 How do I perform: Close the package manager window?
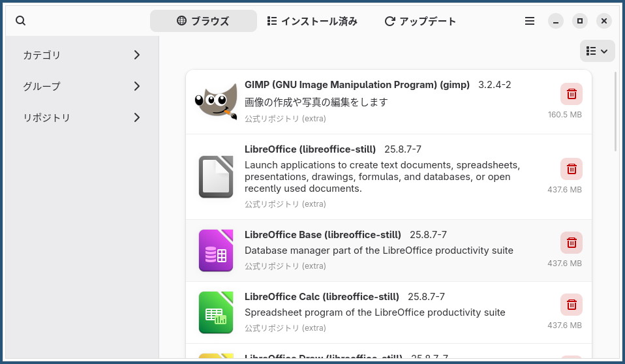pyautogui.click(x=604, y=21)
